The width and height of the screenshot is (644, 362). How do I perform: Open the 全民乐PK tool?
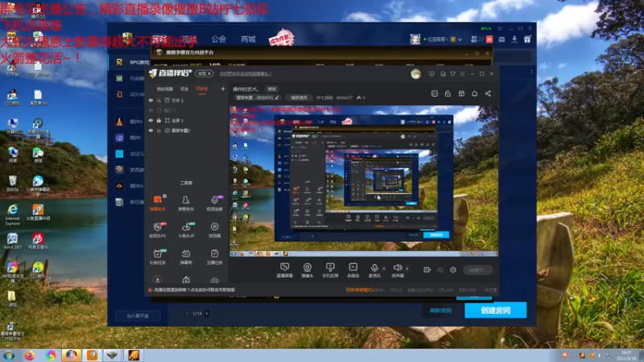[x=158, y=230]
